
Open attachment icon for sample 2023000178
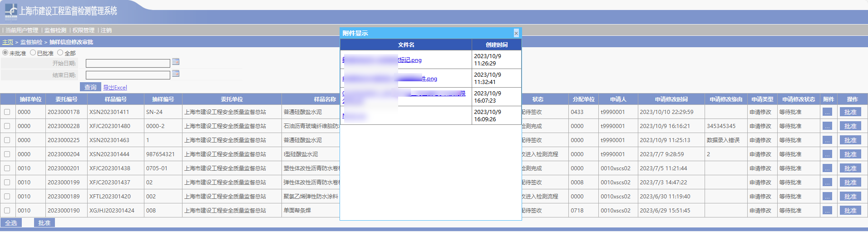tap(827, 112)
